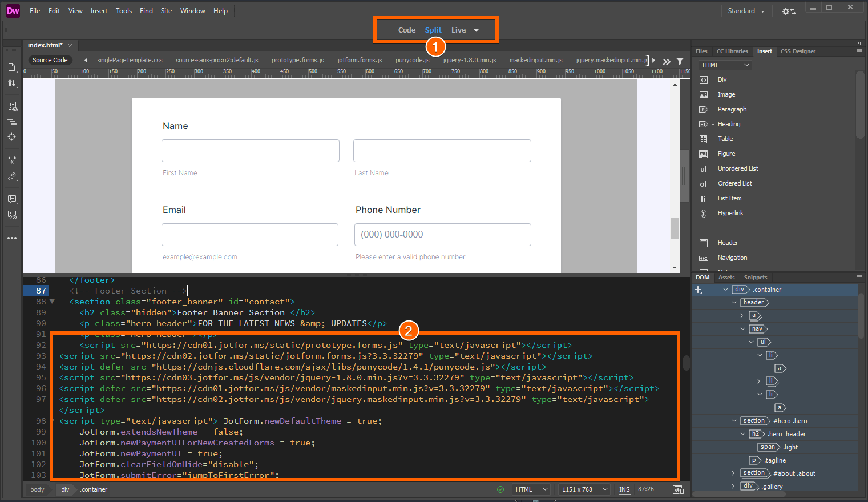Open the Site menu
This screenshot has width=868, height=502.
click(x=166, y=11)
